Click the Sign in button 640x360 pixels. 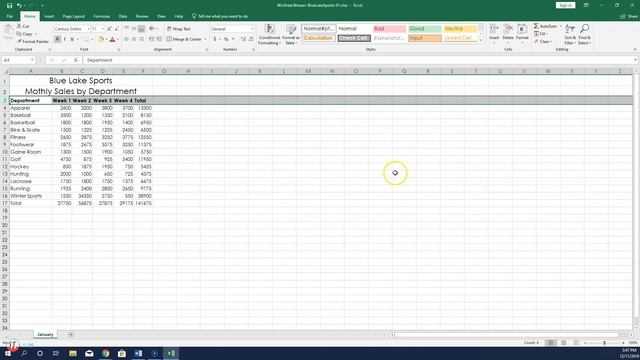[565, 5]
